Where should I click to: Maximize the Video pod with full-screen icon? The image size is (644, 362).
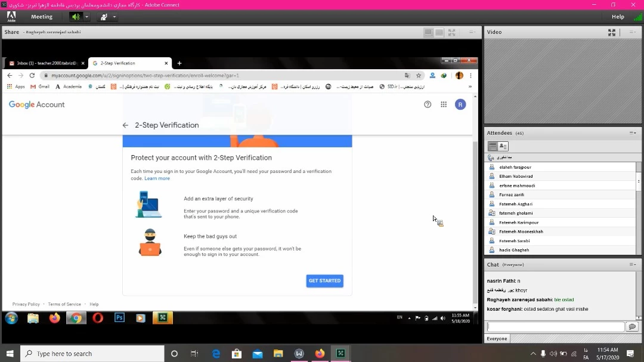click(x=611, y=32)
